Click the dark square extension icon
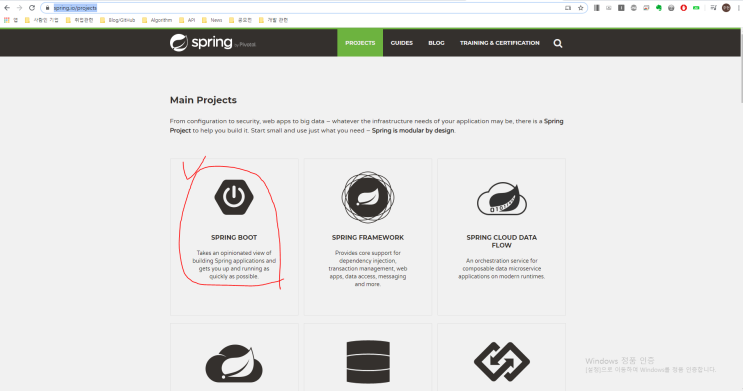 coord(621,8)
